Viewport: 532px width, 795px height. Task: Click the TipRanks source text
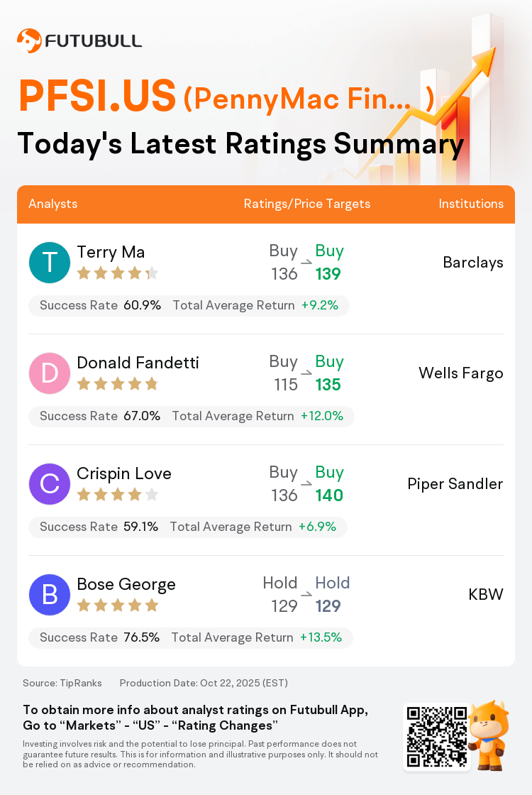tap(62, 683)
